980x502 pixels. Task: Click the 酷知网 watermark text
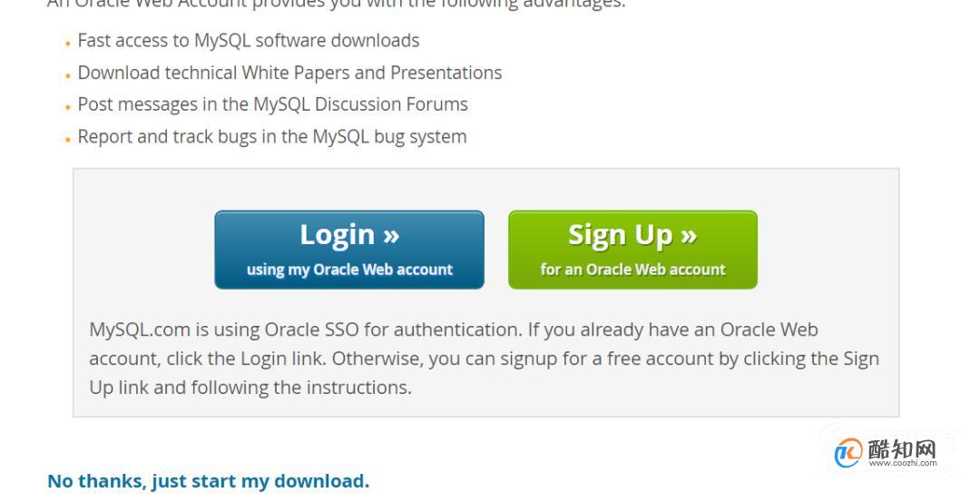click(x=901, y=448)
